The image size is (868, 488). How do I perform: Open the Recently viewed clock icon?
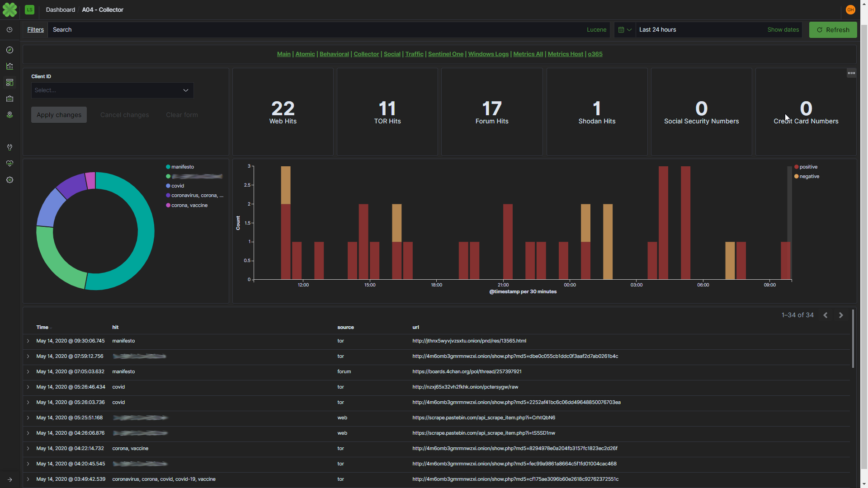(9, 30)
